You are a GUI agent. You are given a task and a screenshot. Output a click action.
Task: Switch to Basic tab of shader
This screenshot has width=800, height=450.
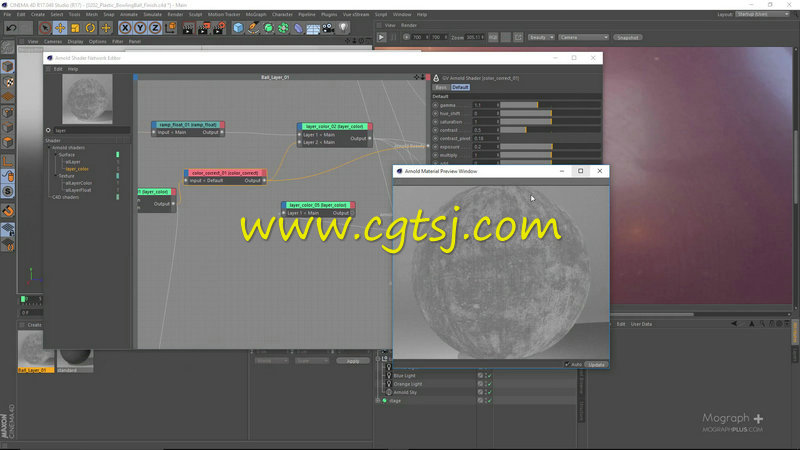click(x=441, y=87)
